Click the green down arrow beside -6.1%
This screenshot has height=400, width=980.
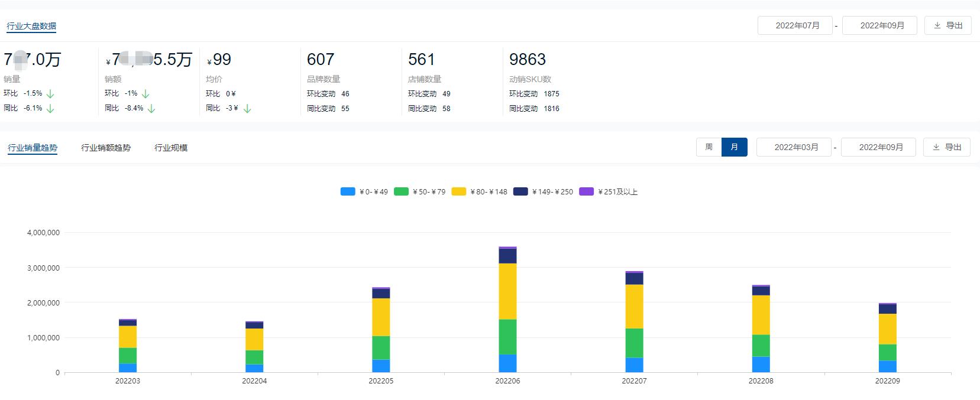(50, 109)
